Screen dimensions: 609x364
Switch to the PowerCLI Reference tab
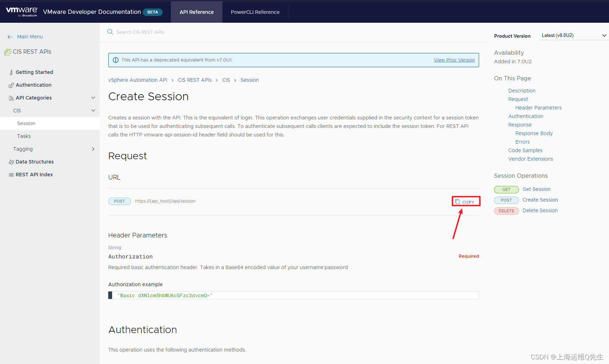[255, 12]
